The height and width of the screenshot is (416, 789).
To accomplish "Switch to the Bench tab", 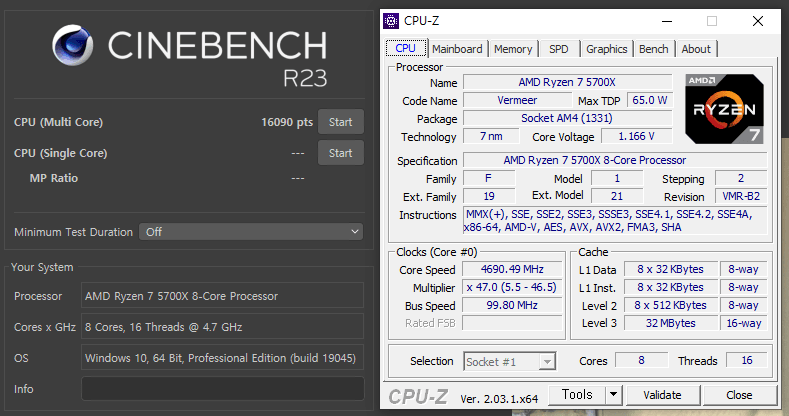I will point(654,49).
